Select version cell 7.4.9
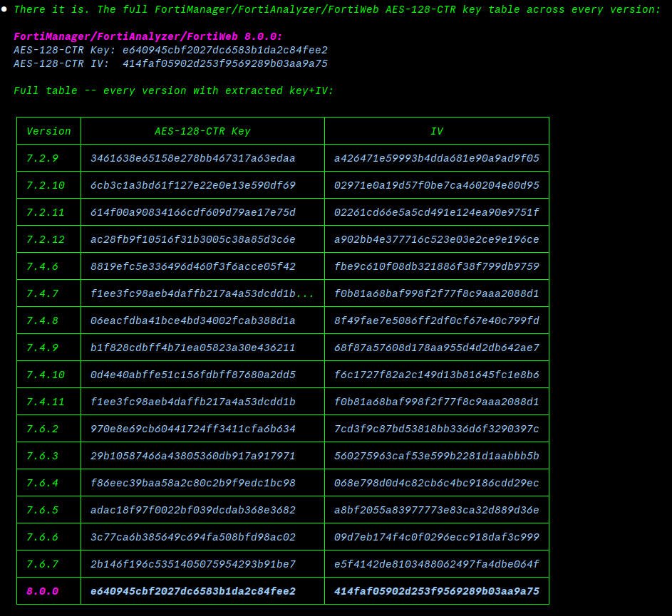The height and width of the screenshot is (616, 672). point(43,348)
